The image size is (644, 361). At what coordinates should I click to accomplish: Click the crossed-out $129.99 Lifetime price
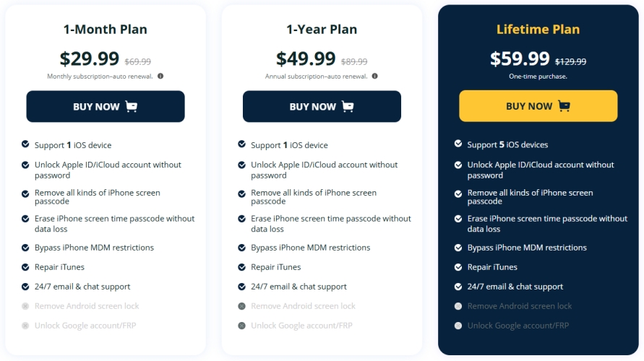pos(571,62)
